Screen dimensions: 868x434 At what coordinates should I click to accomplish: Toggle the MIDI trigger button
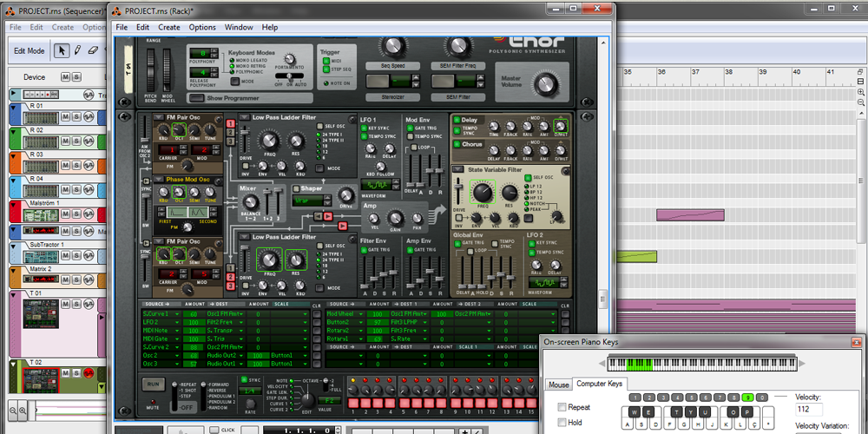(326, 62)
